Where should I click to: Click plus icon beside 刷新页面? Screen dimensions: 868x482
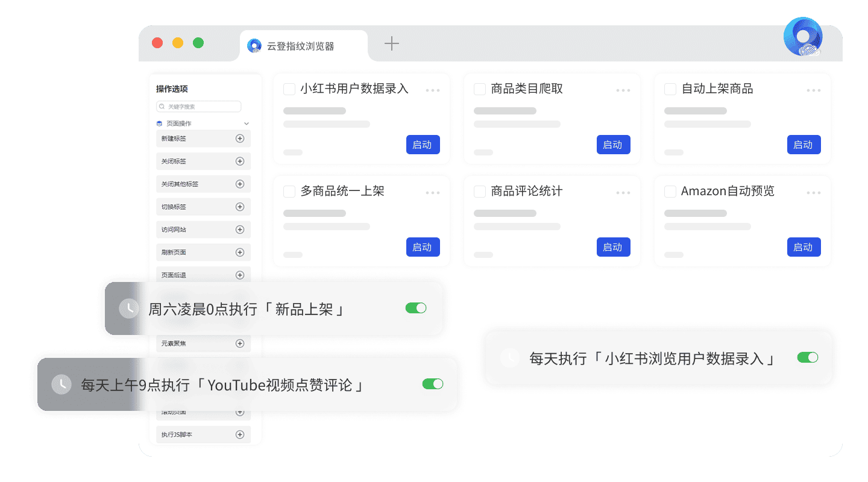(x=239, y=252)
